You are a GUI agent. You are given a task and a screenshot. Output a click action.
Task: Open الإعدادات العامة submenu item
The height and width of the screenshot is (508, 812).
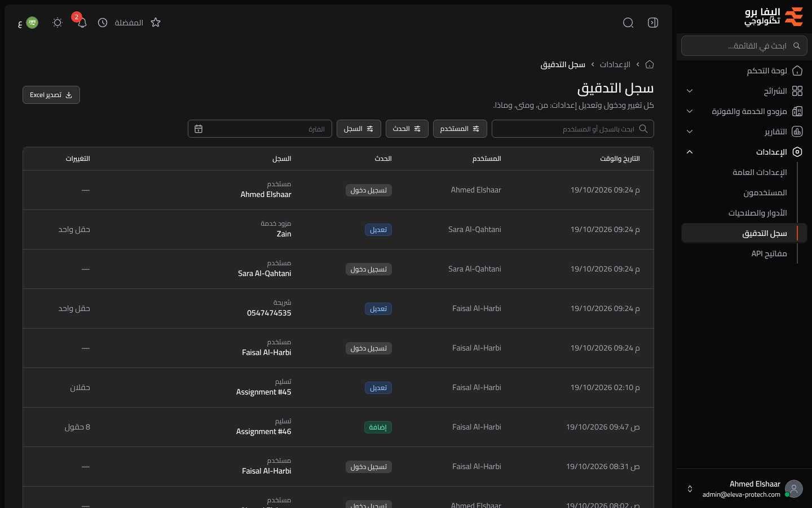click(760, 172)
